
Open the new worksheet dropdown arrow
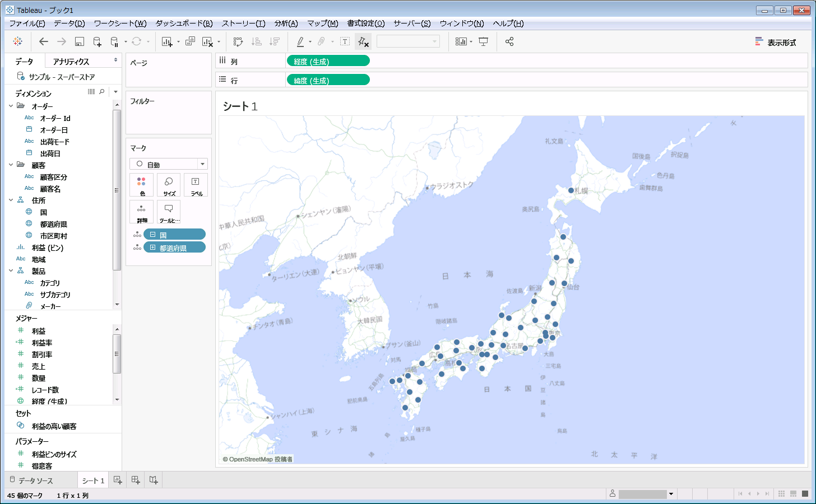pos(178,42)
